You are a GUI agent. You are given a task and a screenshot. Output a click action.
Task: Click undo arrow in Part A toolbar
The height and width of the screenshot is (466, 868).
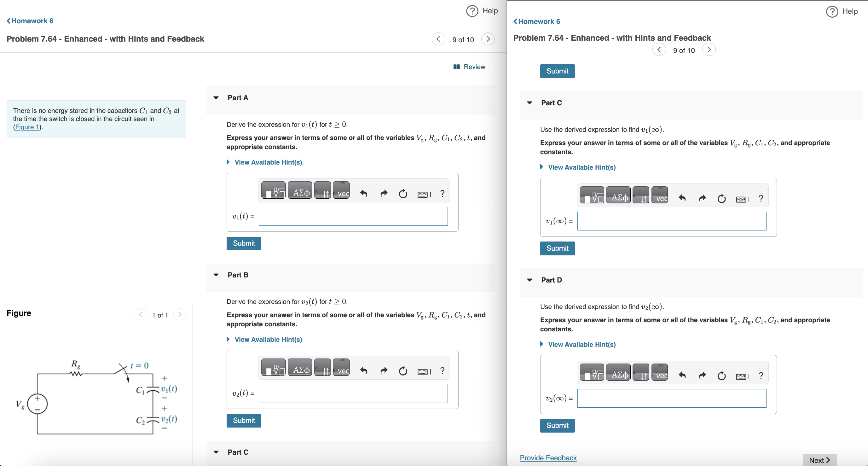click(x=364, y=193)
